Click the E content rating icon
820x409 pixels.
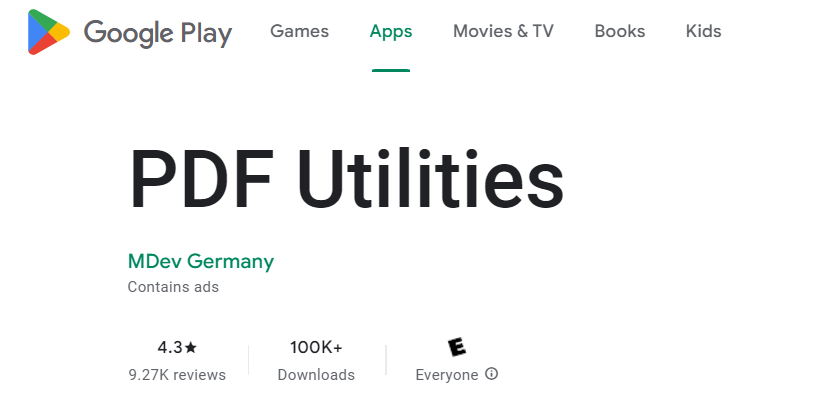click(x=457, y=347)
